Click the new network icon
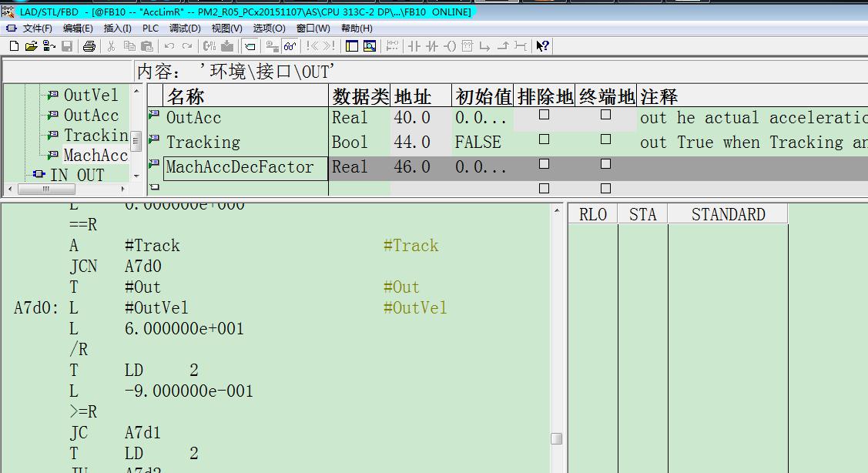 (393, 46)
